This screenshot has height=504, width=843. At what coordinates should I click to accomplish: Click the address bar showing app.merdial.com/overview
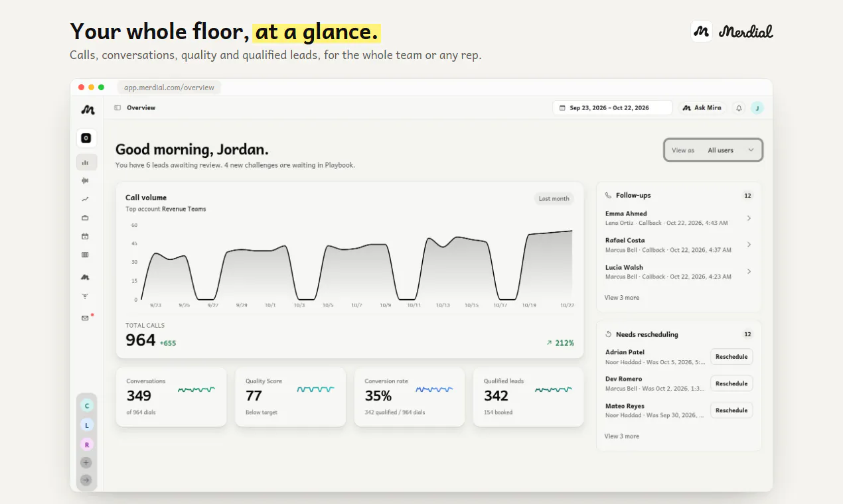pyautogui.click(x=169, y=88)
